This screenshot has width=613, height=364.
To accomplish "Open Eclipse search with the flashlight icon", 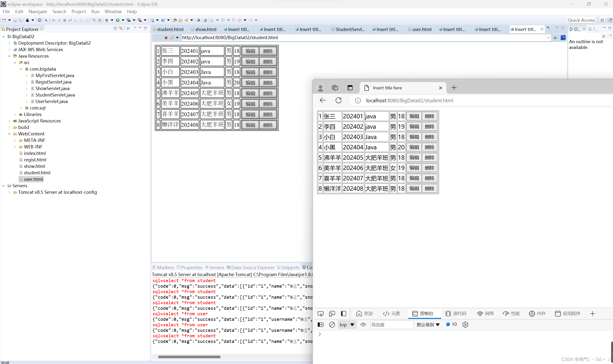I will click(x=186, y=20).
